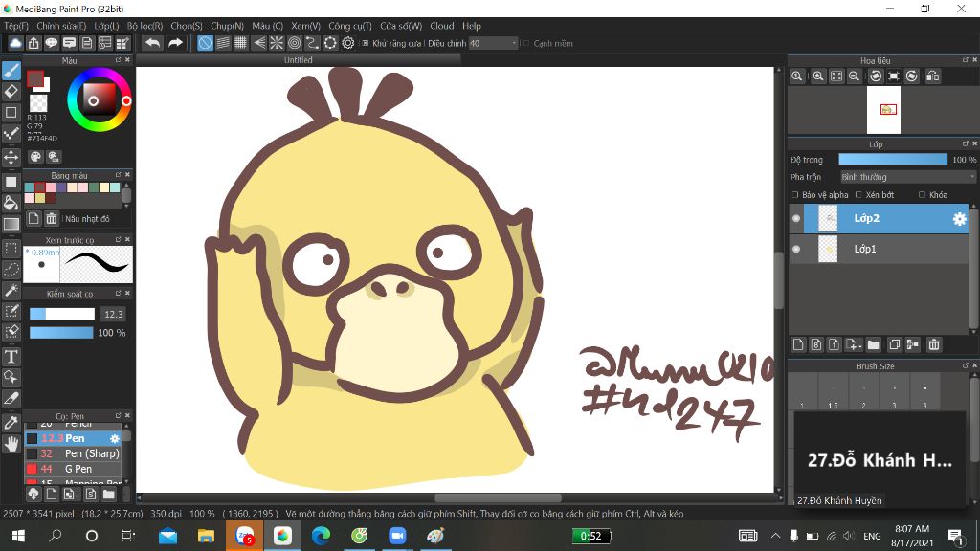Select the Pen (Sharp) brush
Screen dimensions: 980x551
tap(73, 453)
